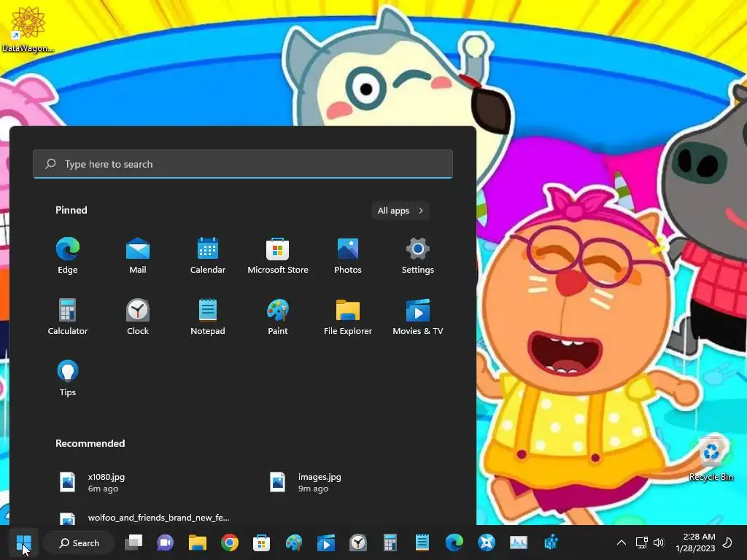
Task: Click the Start button on the taskbar
Action: (x=23, y=542)
